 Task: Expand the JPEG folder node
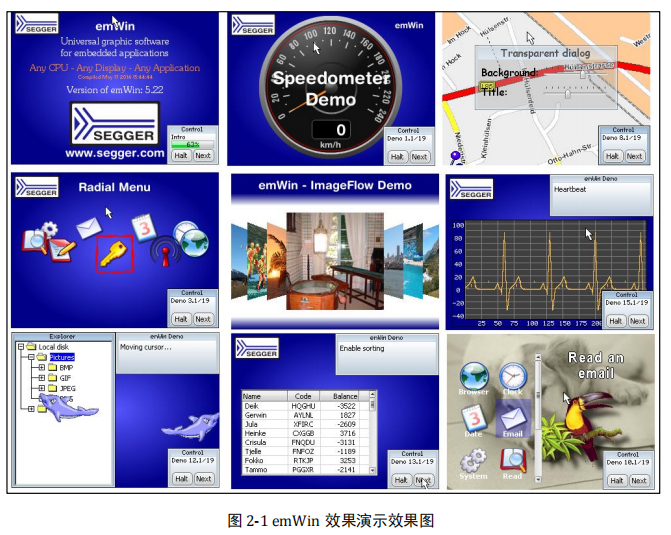[x=42, y=388]
